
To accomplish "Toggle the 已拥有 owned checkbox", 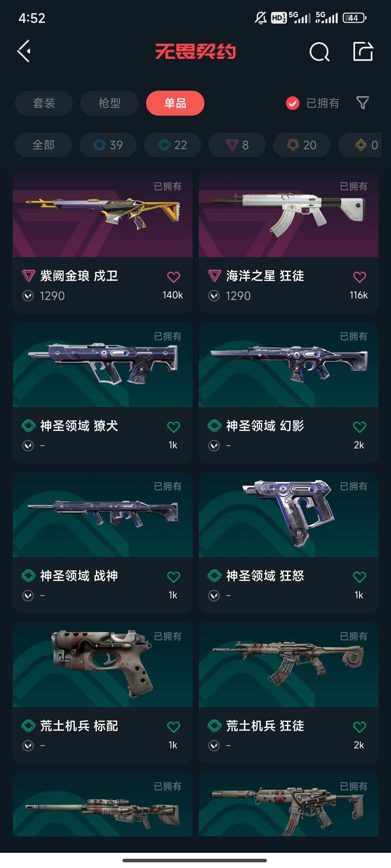I will 293,103.
